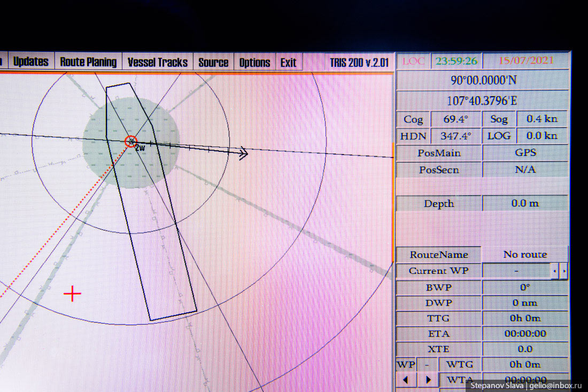Open the Route Planing menu

click(x=88, y=62)
